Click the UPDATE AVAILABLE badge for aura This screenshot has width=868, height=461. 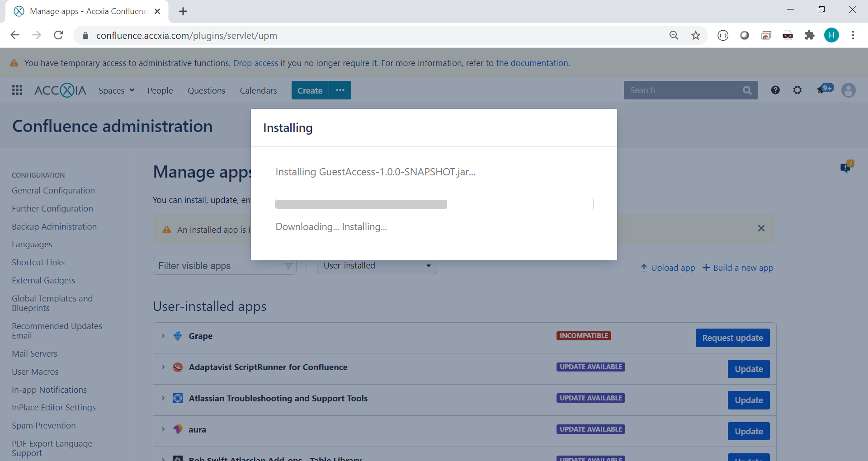[x=591, y=429]
